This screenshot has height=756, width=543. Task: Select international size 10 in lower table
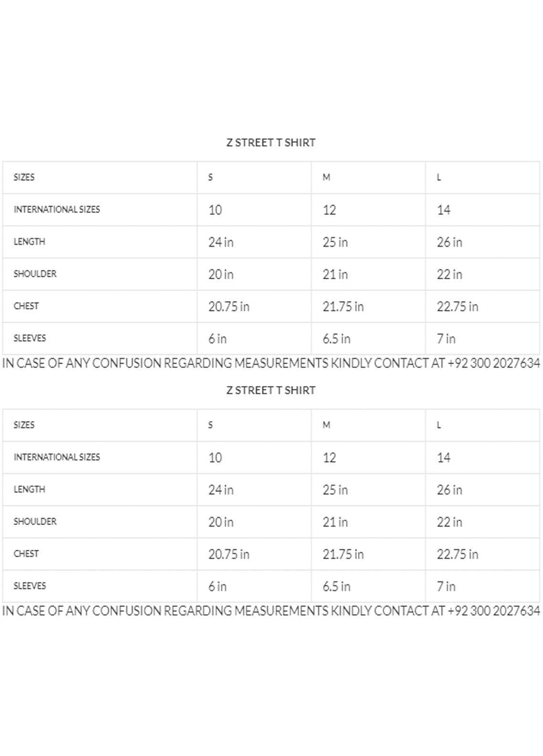[215, 457]
